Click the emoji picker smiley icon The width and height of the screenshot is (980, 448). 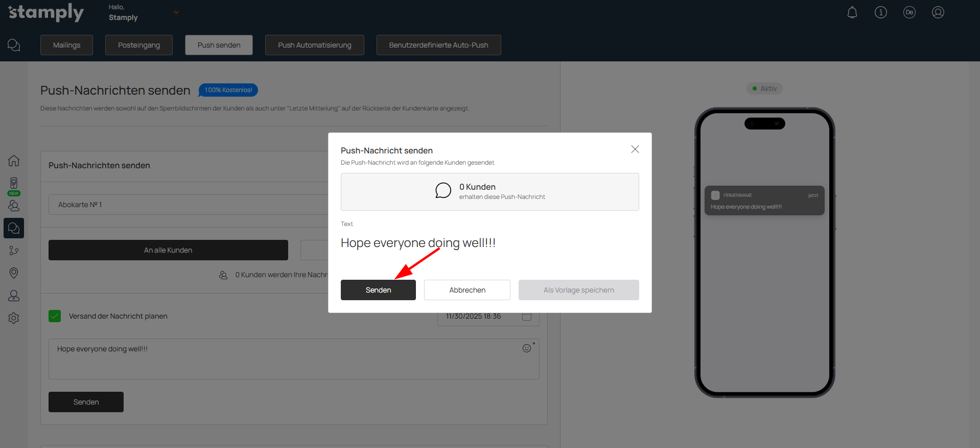coord(527,348)
